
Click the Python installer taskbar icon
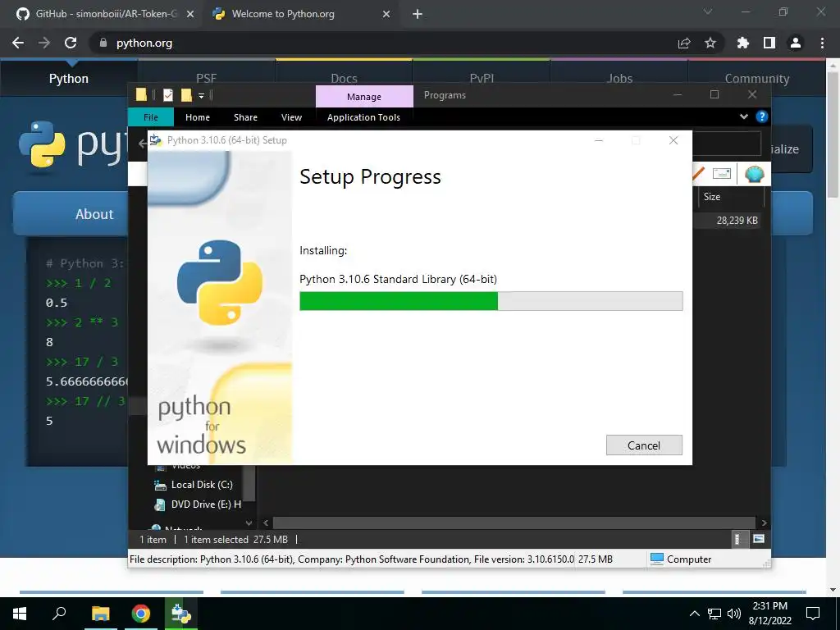pyautogui.click(x=181, y=614)
